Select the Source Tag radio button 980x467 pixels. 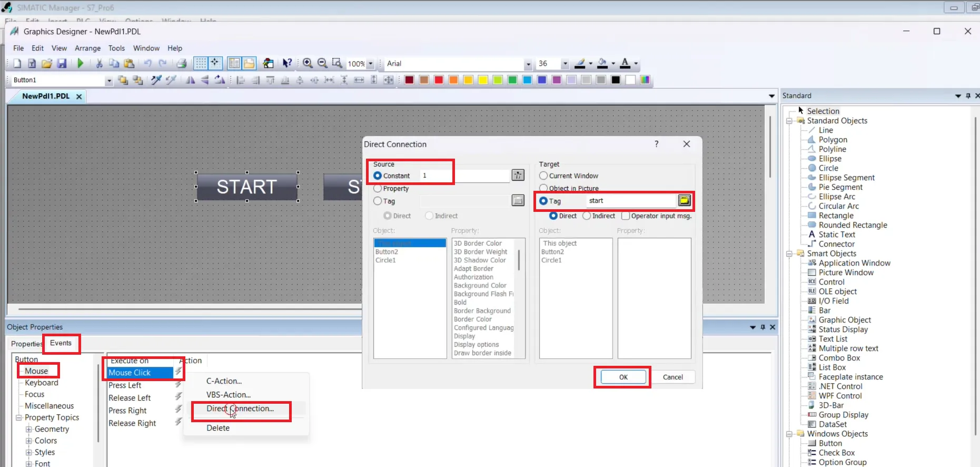coord(378,201)
